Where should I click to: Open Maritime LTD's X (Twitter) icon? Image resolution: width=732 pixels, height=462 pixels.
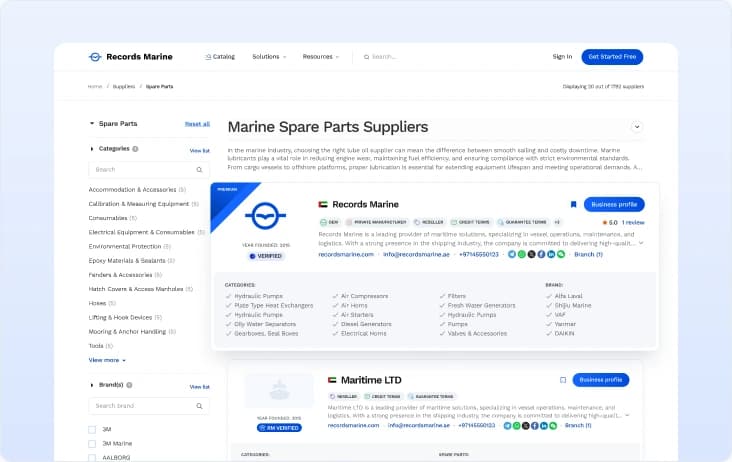526,426
